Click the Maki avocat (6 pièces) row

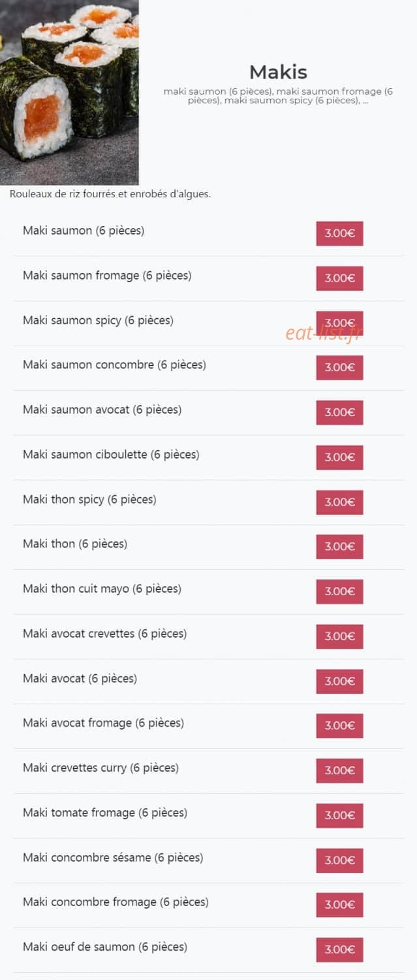[209, 681]
